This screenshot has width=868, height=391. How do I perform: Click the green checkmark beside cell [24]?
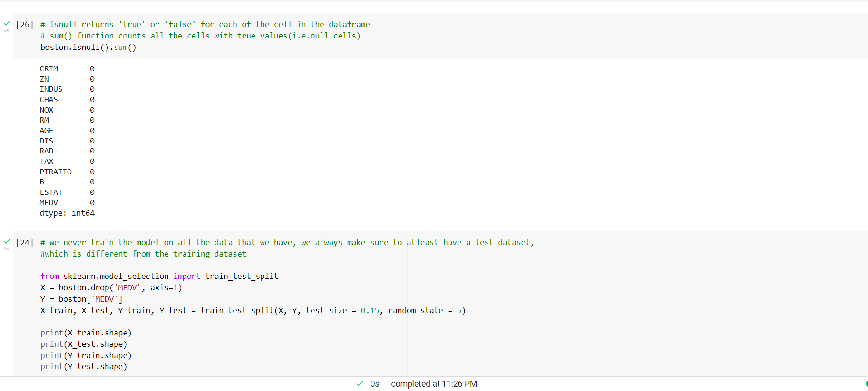(x=7, y=241)
